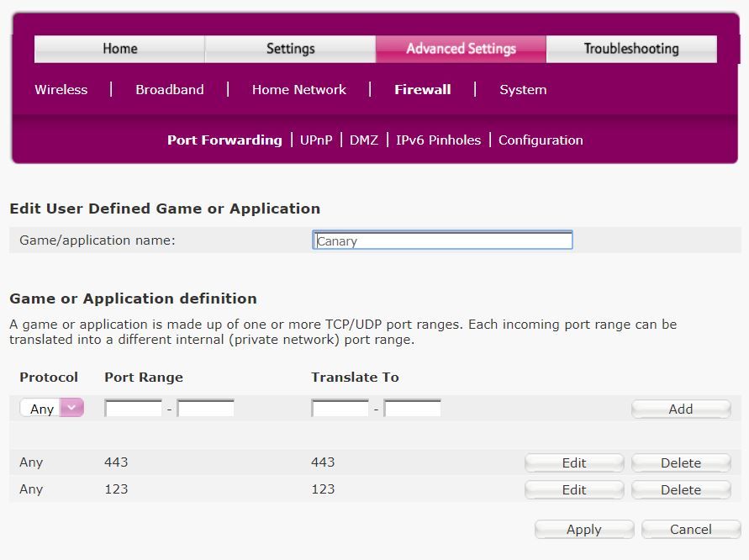Screen dimensions: 749x560
Task: Navigate to Home Network settings
Action: click(298, 90)
